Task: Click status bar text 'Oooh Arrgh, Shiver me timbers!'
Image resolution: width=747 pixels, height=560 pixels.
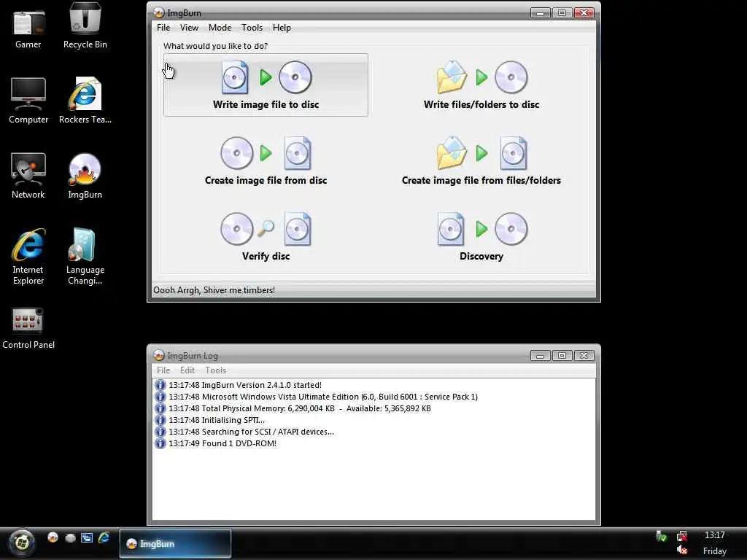Action: click(214, 290)
